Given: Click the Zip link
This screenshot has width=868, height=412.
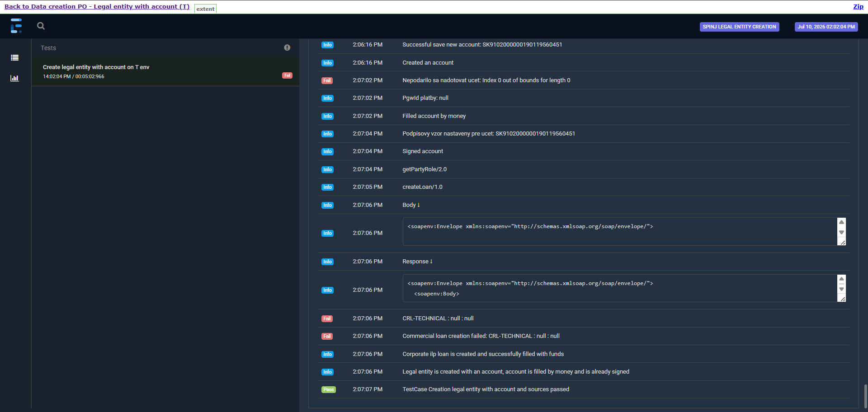Looking at the screenshot, I should (x=858, y=6).
